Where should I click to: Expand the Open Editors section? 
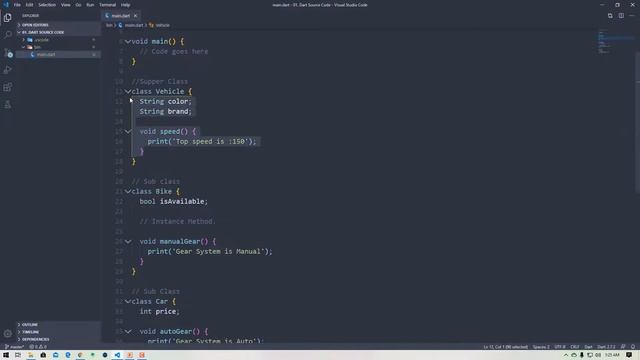[58, 25]
